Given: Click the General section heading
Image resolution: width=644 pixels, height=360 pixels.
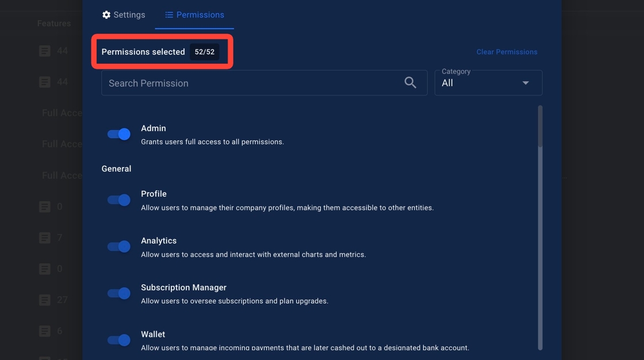Looking at the screenshot, I should pos(116,169).
